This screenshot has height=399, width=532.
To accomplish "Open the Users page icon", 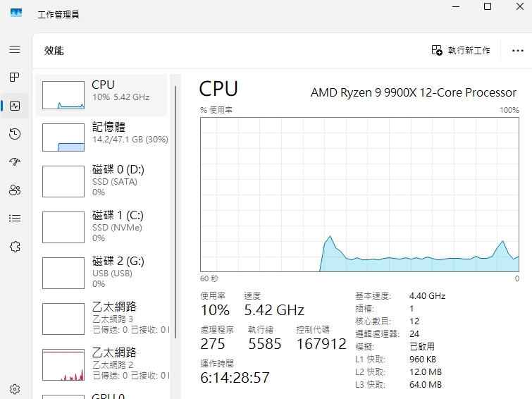I will click(15, 190).
